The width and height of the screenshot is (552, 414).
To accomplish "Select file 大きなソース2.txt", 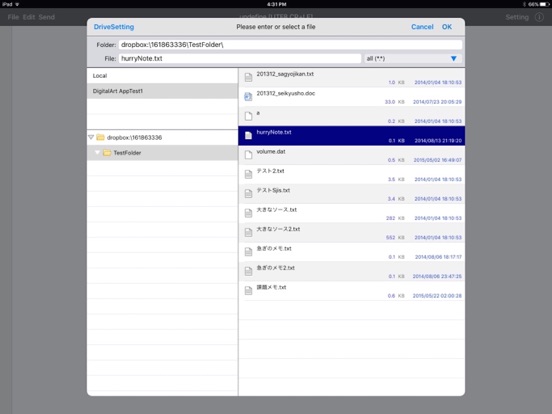I will click(x=351, y=233).
